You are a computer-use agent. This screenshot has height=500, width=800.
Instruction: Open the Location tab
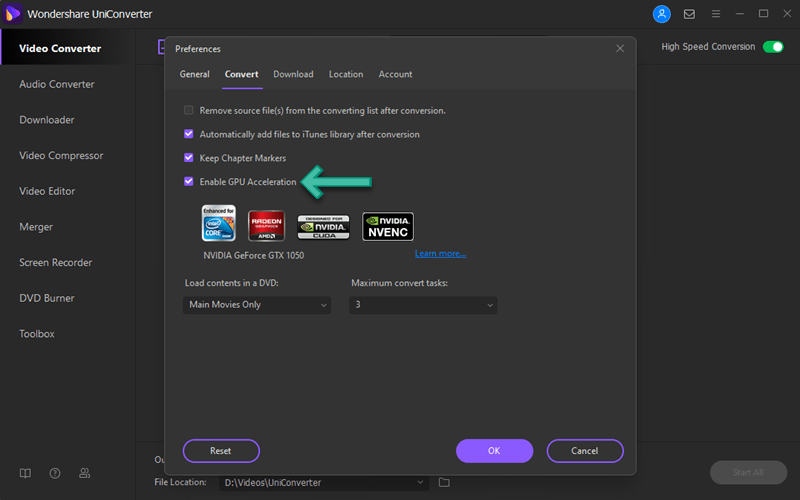click(346, 74)
